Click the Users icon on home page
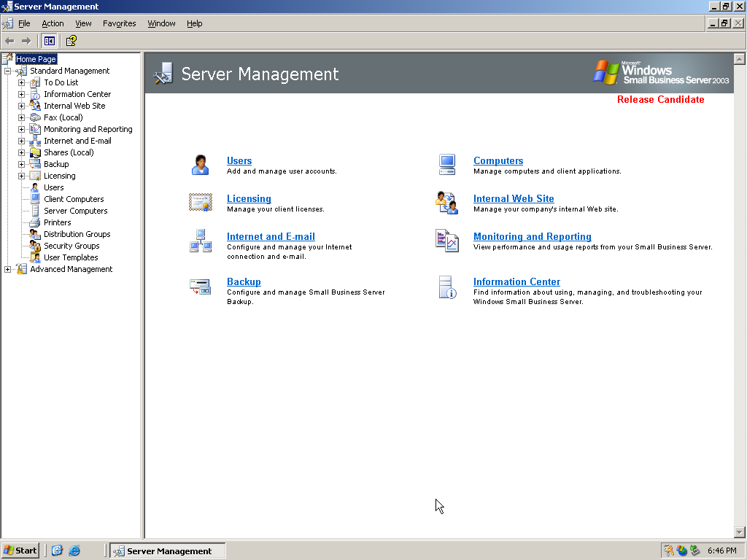 (200, 165)
